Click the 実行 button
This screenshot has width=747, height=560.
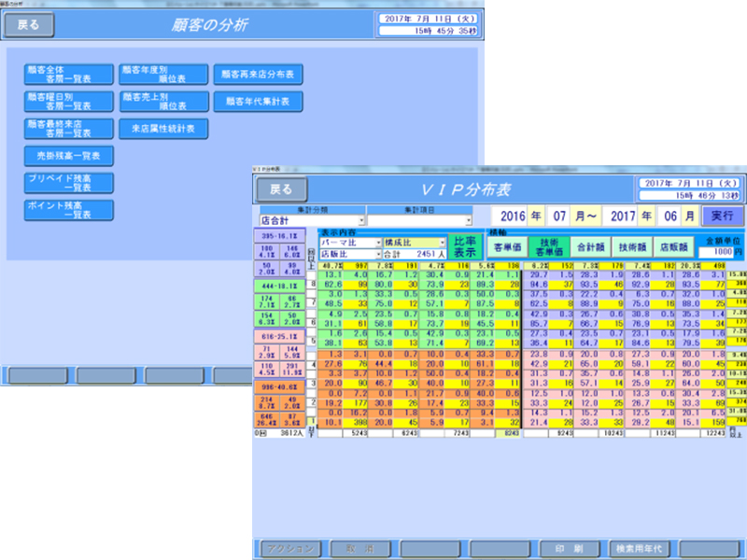coord(722,216)
